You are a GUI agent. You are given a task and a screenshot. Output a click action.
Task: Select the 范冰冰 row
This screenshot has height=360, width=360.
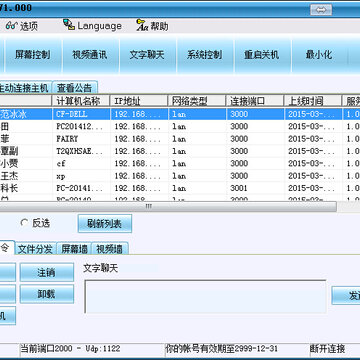tap(180, 114)
